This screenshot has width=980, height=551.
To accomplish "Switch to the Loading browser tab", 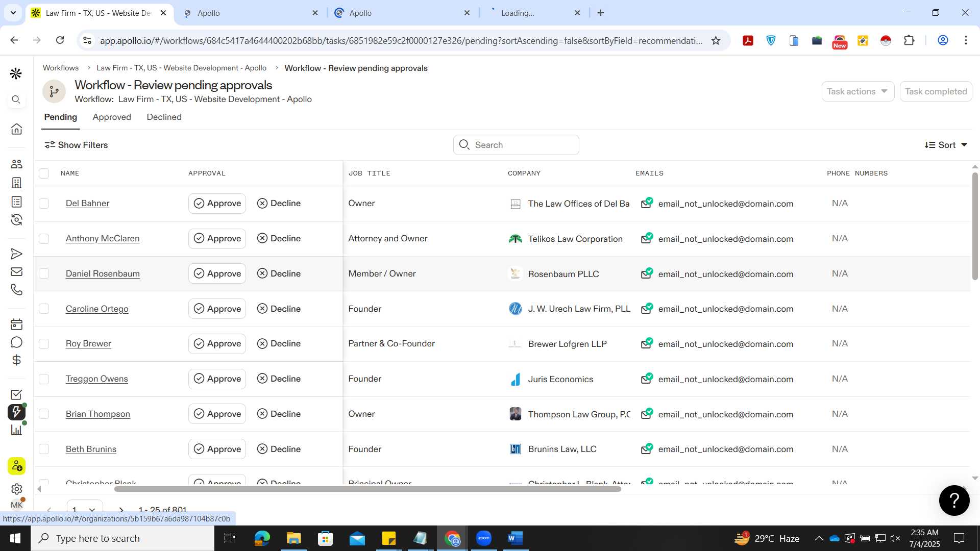I will coord(534,13).
